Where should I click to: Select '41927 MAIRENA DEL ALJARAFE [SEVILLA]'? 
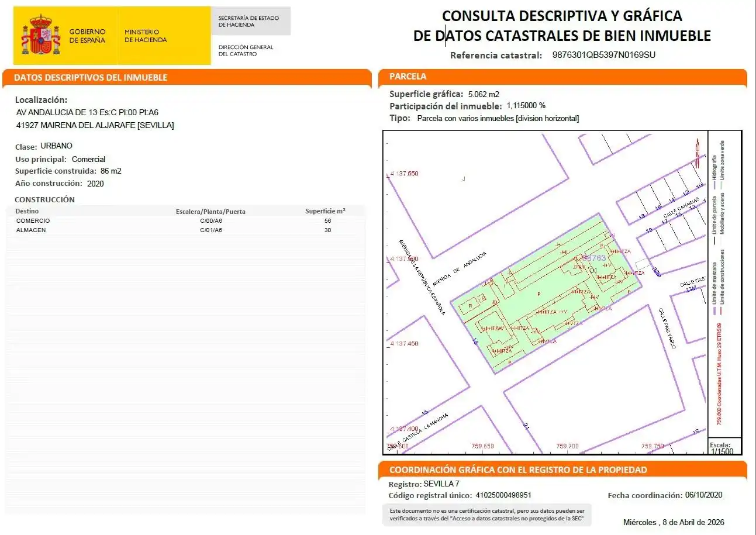click(x=95, y=125)
